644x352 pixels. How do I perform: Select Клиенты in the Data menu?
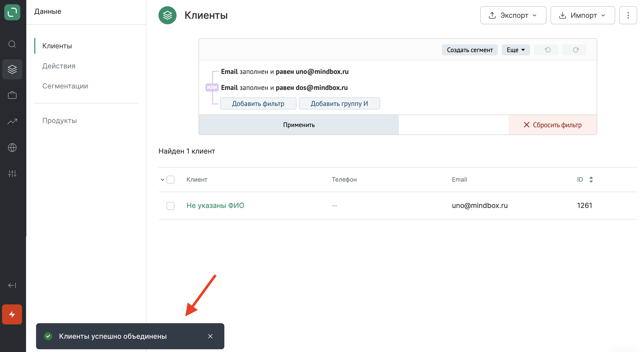pyautogui.click(x=57, y=46)
